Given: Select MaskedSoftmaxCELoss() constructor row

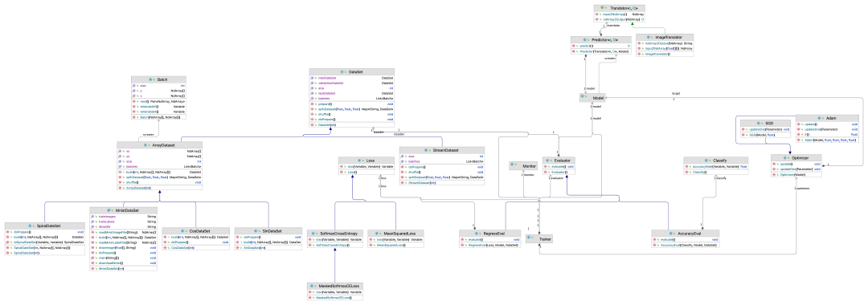Looking at the screenshot, I should [x=335, y=298].
